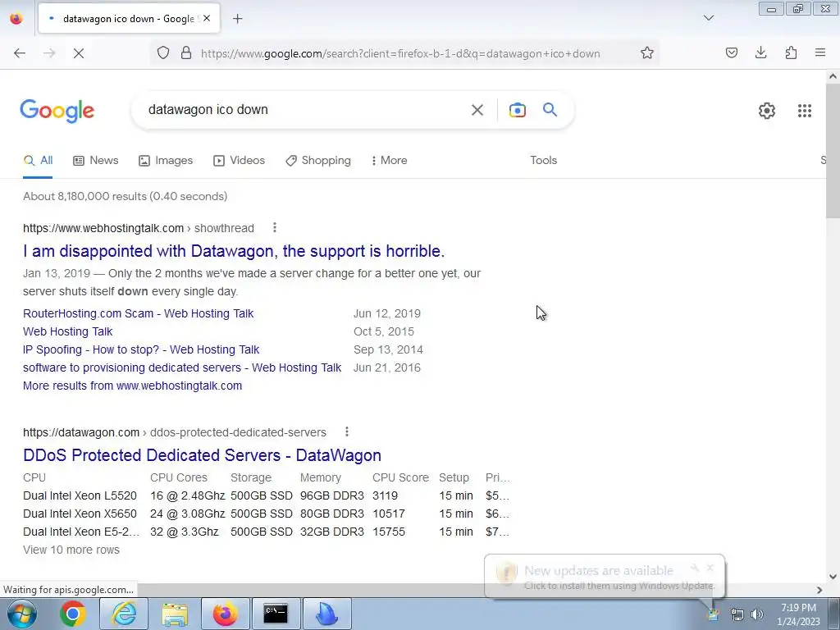Open 'I am disappointed with Datawagon' result
Viewport: 840px width, 630px height.
tap(234, 251)
